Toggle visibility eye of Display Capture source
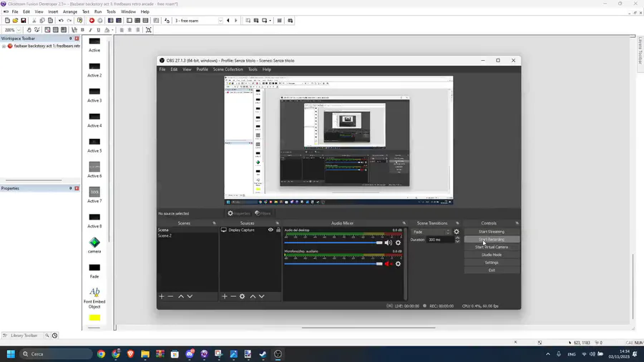This screenshot has width=644, height=362. 270,230
